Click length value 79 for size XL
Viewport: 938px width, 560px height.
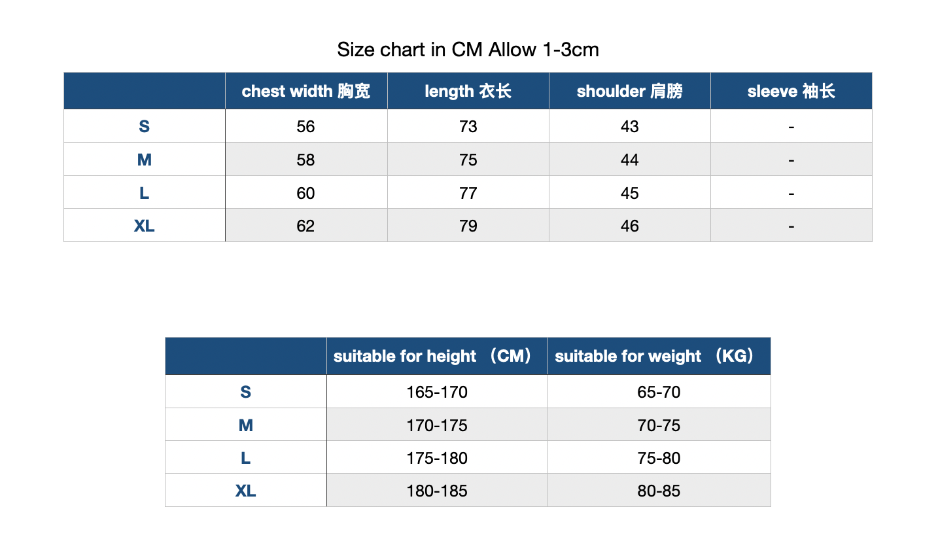[x=468, y=226]
